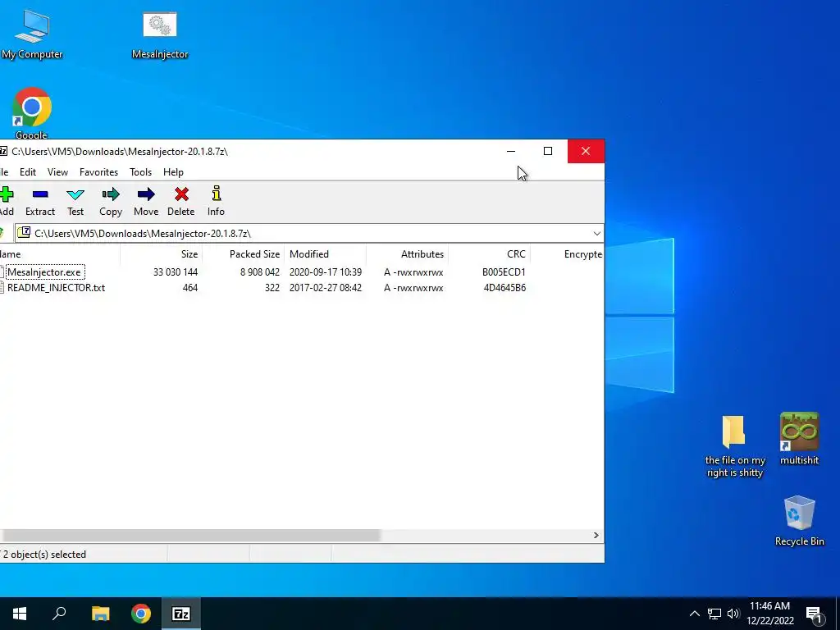Image resolution: width=840 pixels, height=630 pixels.
Task: Open the Tools menu
Action: click(x=140, y=172)
